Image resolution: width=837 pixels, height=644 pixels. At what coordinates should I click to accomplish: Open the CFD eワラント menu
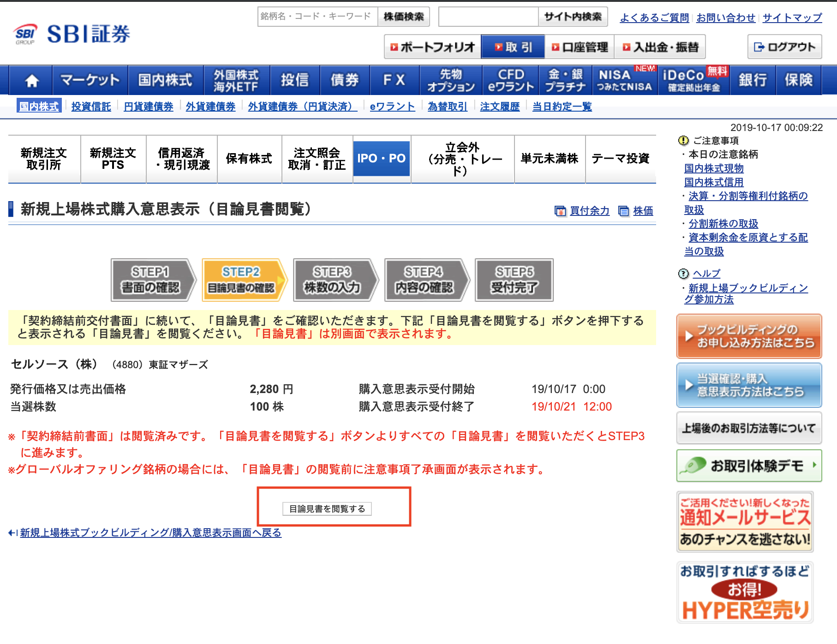pos(510,80)
